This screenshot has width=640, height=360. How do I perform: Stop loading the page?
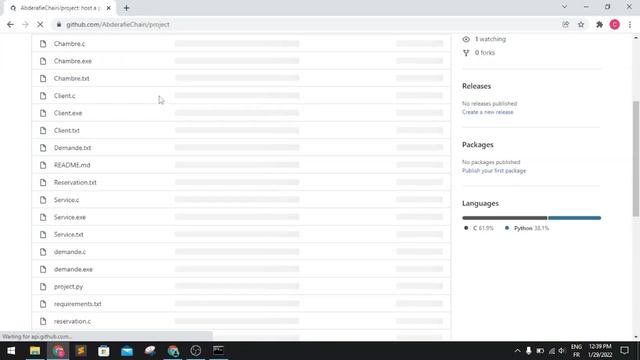[x=40, y=24]
